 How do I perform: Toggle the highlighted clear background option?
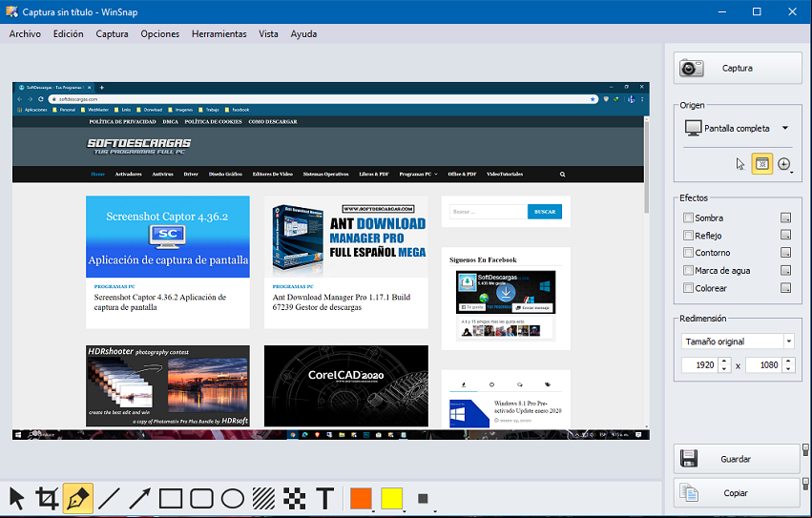pos(761,164)
